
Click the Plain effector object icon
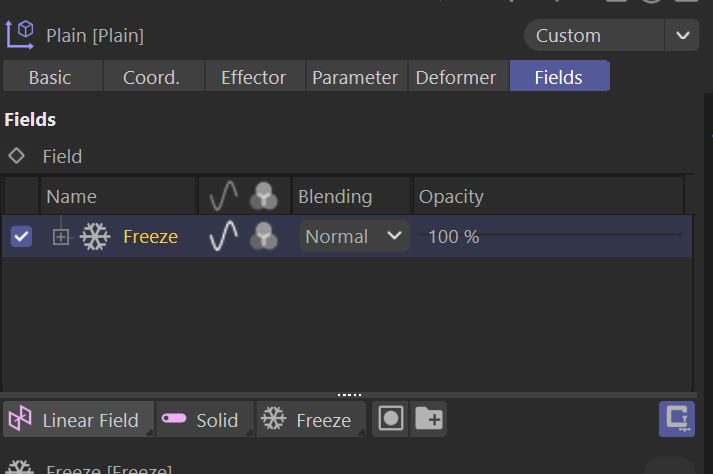coord(21,35)
